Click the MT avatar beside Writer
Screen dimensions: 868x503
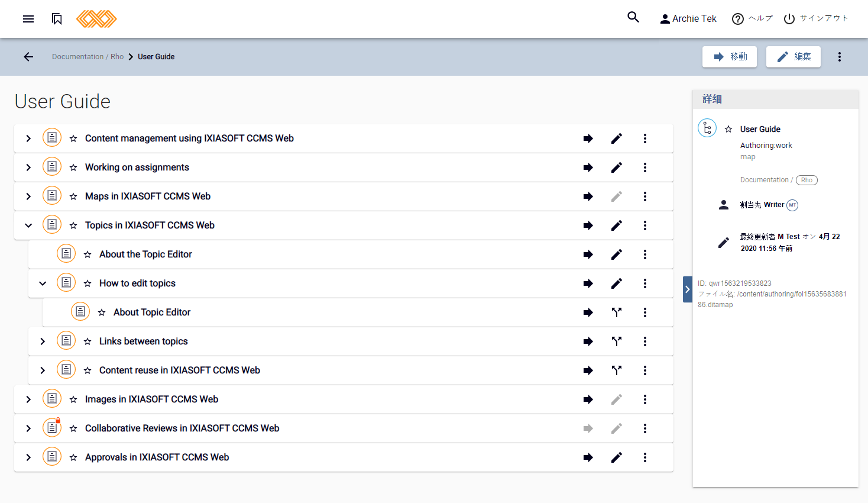(x=792, y=205)
